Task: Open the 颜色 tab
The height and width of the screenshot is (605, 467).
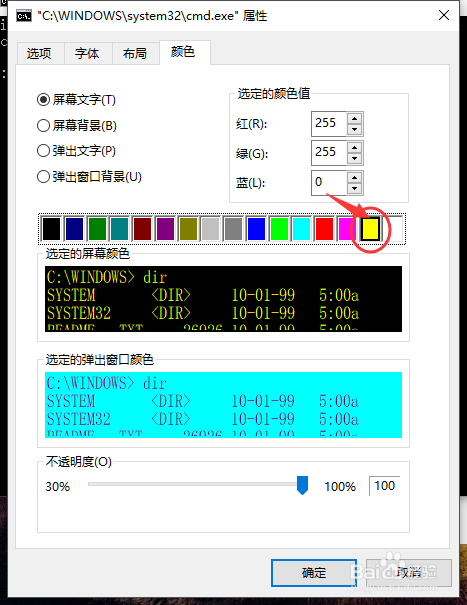Action: (x=184, y=52)
